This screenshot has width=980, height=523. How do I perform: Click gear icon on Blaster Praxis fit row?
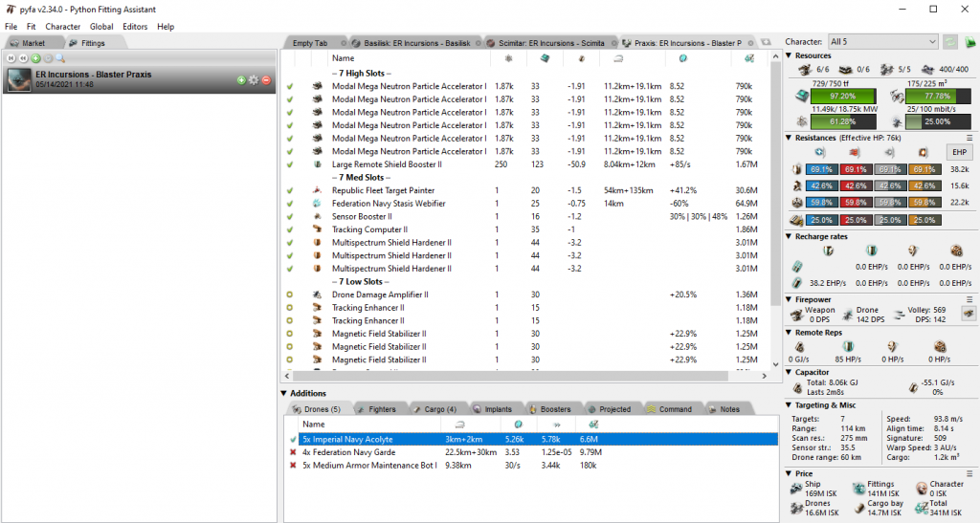pos(253,80)
